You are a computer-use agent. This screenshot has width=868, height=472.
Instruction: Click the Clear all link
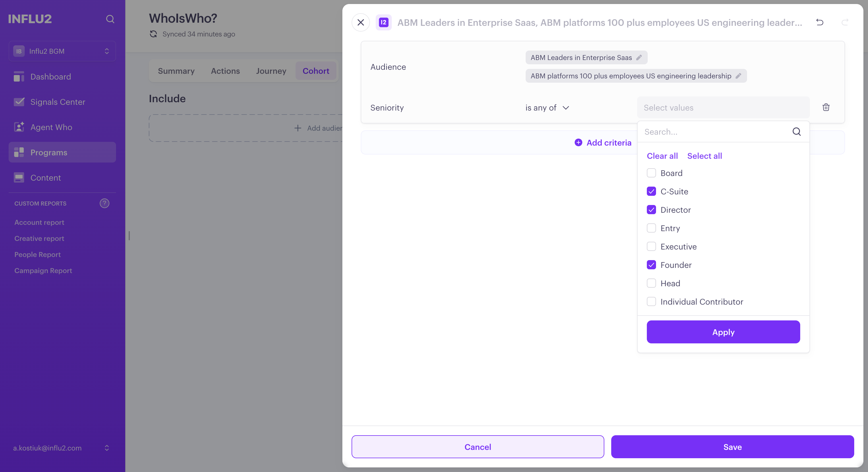(662, 156)
